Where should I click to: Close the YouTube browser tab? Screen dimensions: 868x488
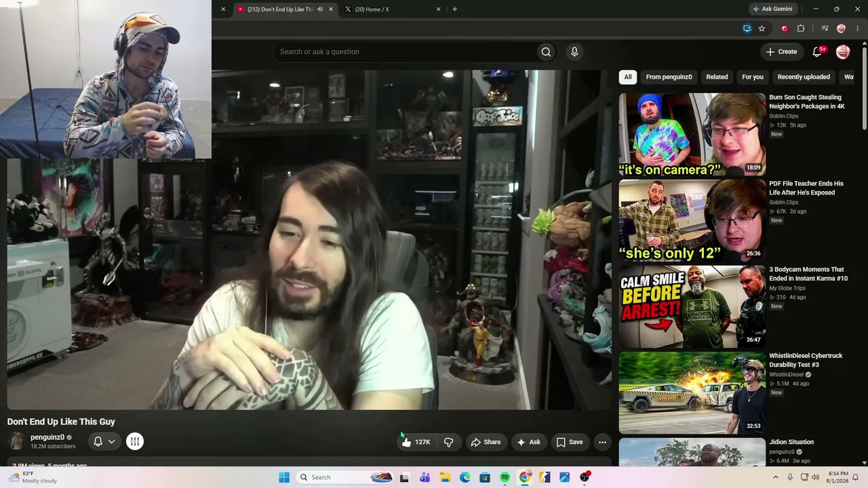[331, 9]
